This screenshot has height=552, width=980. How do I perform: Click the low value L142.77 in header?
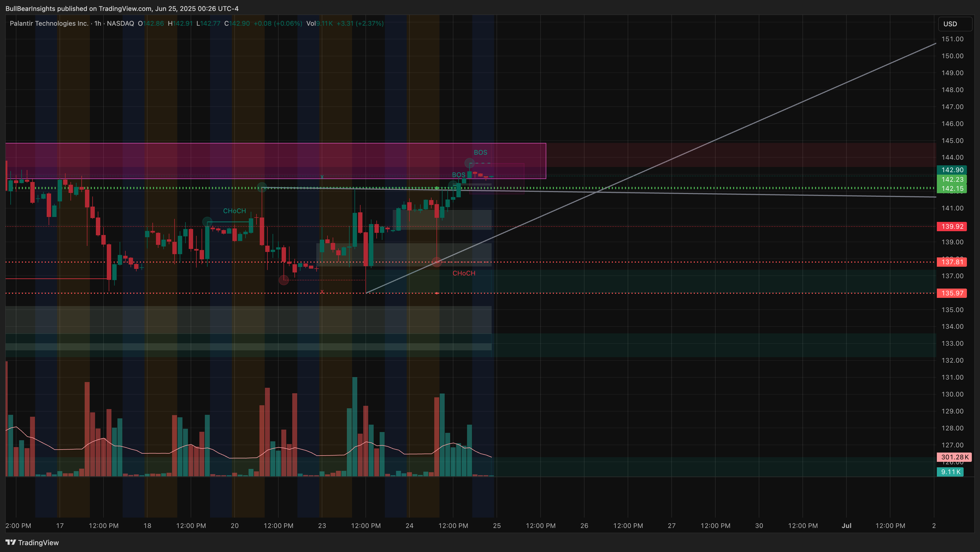(208, 24)
